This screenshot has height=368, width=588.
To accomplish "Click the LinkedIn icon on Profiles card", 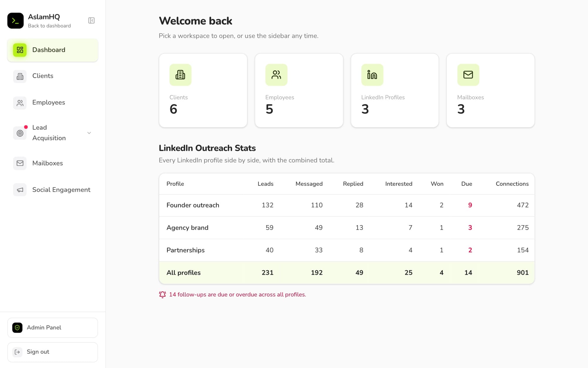I will (x=372, y=75).
